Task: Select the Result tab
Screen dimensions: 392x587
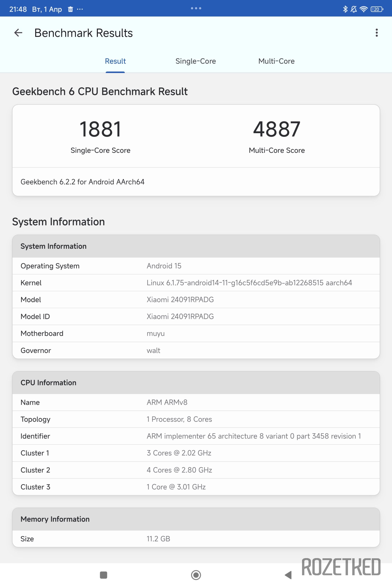Action: click(x=115, y=61)
